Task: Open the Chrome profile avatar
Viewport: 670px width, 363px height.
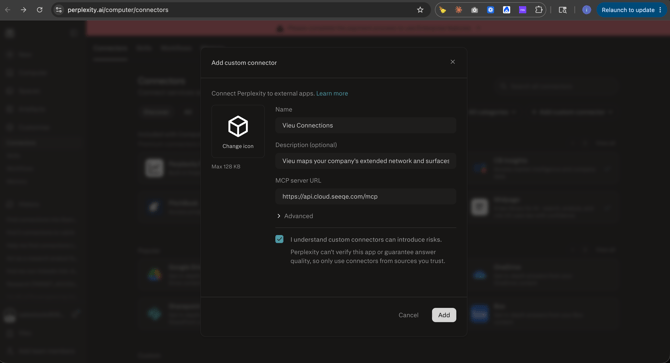Action: click(587, 10)
